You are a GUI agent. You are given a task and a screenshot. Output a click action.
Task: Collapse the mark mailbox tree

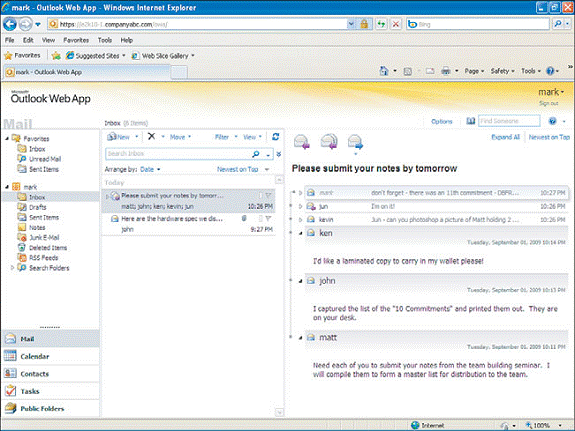[7, 187]
